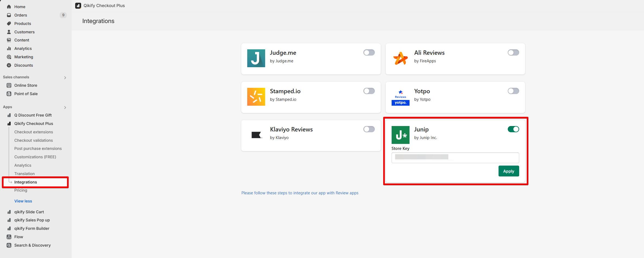Screen dimensions: 644x258
Task: Click the Customers person icon
Action: coord(9,32)
